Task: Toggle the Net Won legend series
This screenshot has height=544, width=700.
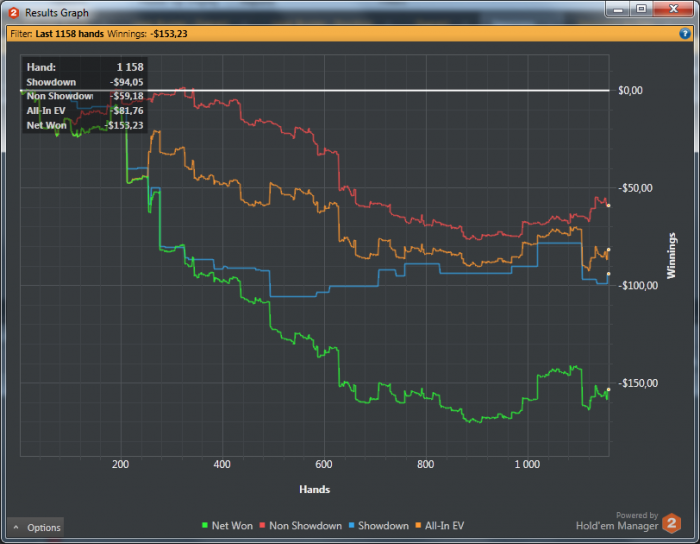Action: (x=227, y=526)
